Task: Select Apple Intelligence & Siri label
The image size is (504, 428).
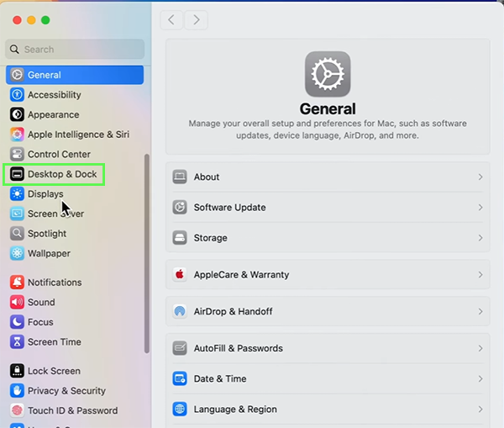Action: click(x=78, y=135)
